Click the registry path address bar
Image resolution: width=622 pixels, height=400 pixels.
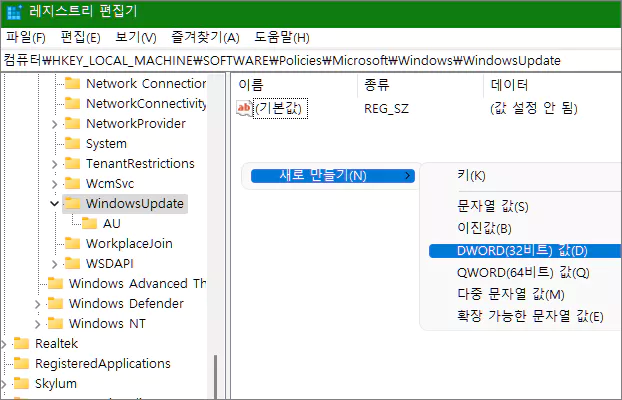pos(311,61)
